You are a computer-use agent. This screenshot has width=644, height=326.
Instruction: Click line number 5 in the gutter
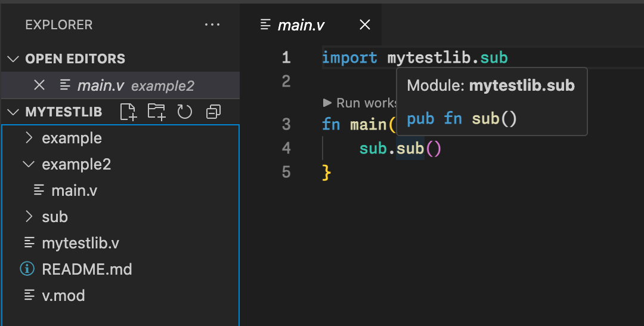(286, 173)
